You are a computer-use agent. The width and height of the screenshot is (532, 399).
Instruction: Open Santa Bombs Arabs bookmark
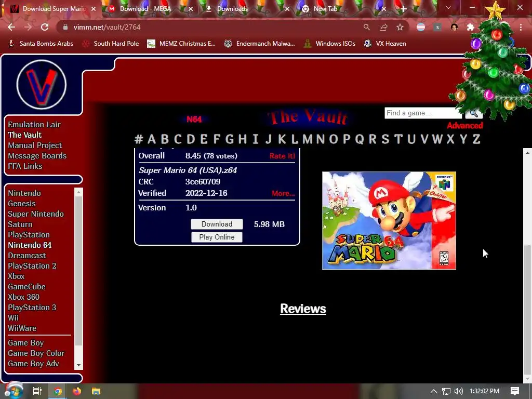click(41, 44)
